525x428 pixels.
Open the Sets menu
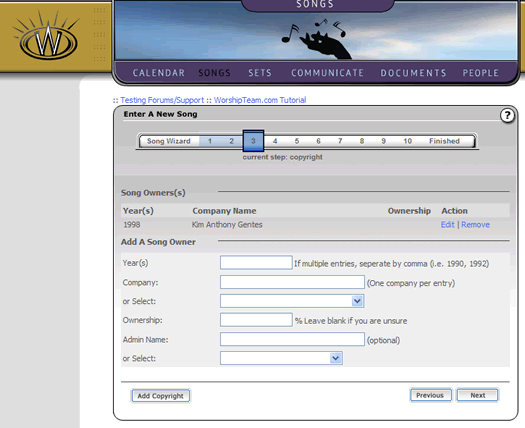click(x=260, y=73)
